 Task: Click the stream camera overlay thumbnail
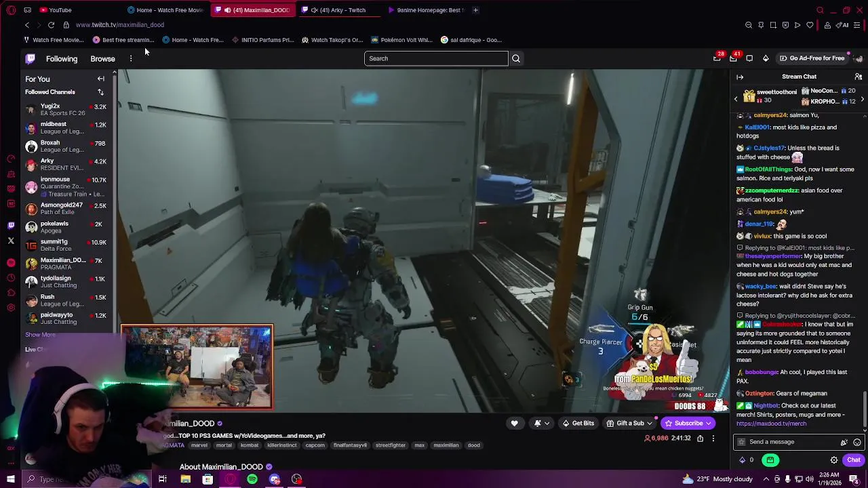pos(197,367)
